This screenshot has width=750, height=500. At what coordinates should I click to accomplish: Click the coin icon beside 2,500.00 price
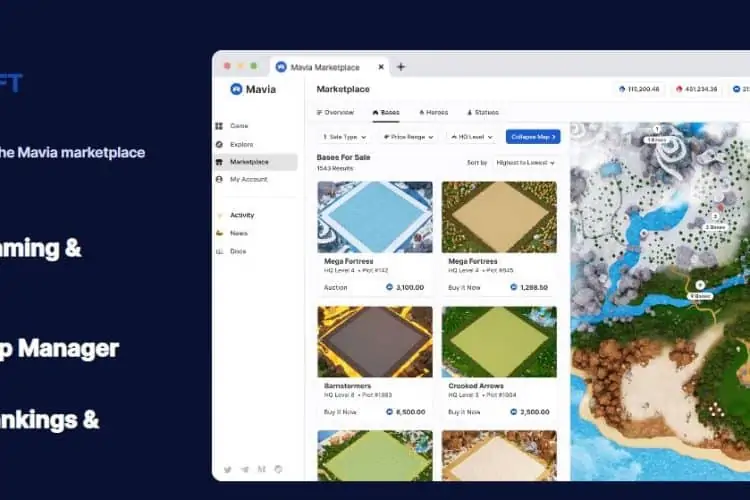tap(514, 411)
